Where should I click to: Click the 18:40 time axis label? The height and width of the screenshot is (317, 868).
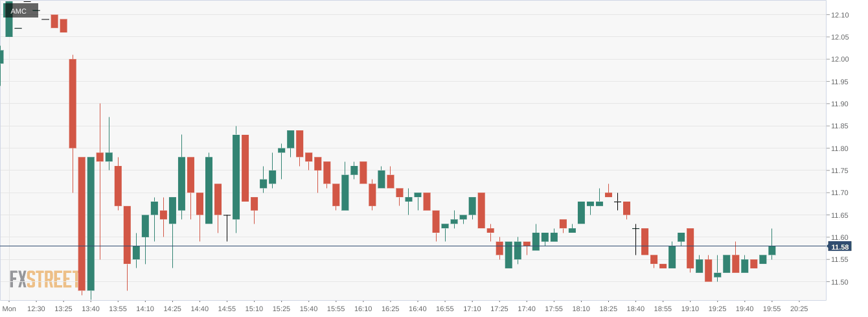(635, 309)
